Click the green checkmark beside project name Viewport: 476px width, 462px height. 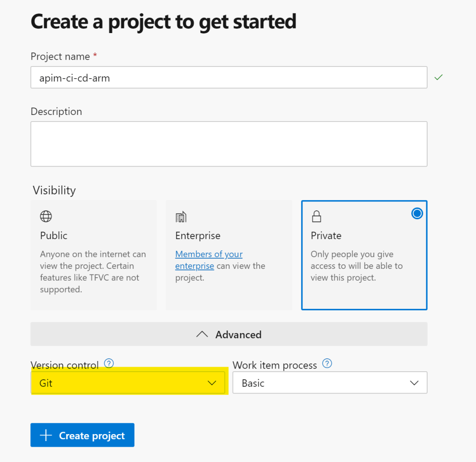tap(438, 77)
